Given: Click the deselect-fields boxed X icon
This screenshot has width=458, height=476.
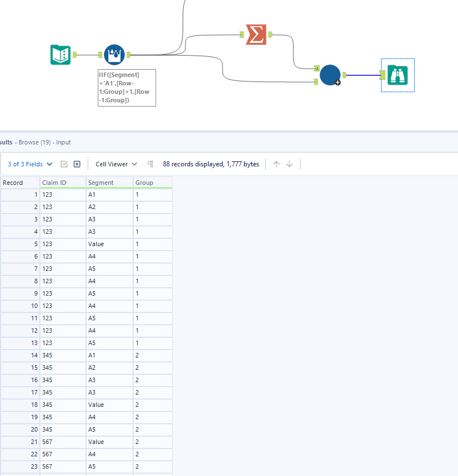Looking at the screenshot, I should coord(77,164).
